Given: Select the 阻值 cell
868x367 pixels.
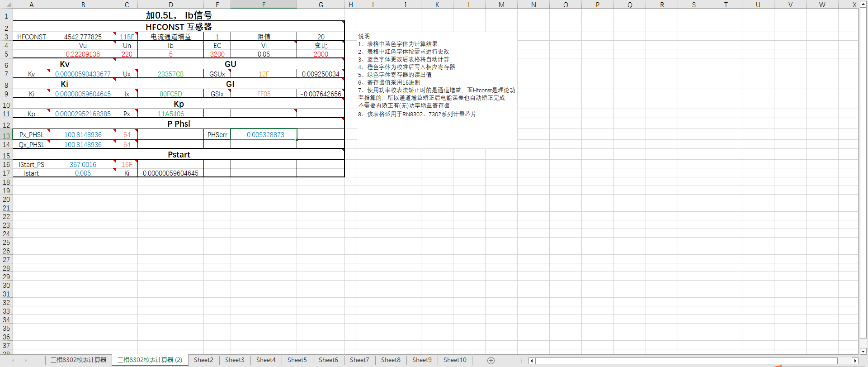Looking at the screenshot, I should click(264, 37).
